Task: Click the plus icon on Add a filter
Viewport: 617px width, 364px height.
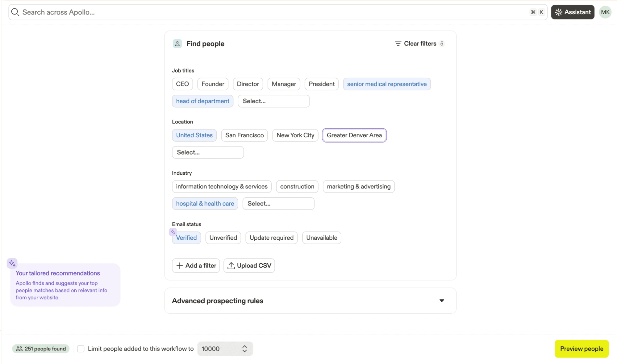Action: 180,266
